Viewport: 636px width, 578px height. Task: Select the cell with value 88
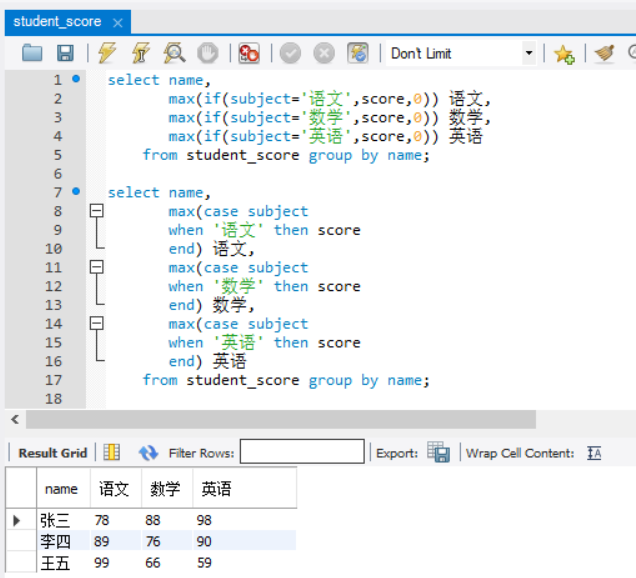point(167,520)
